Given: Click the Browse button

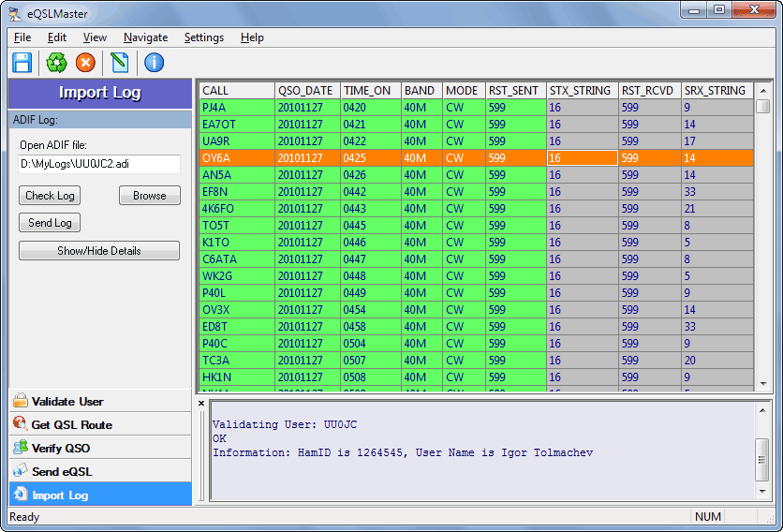Looking at the screenshot, I should pyautogui.click(x=150, y=196).
